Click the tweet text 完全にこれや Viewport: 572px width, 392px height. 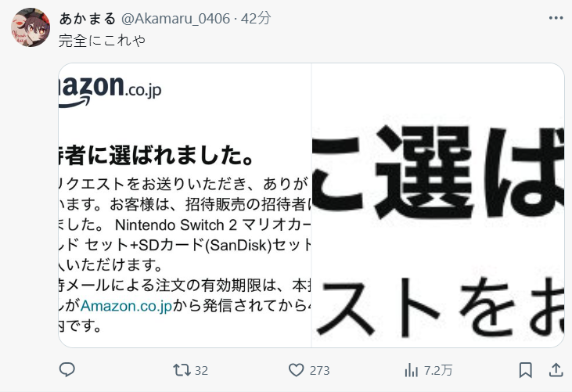pyautogui.click(x=103, y=41)
